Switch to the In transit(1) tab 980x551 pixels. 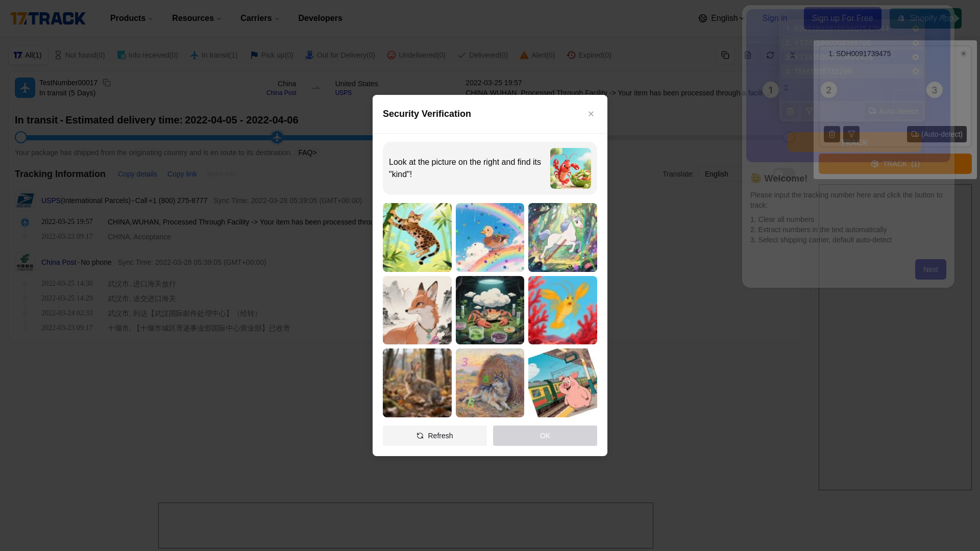coord(214,55)
